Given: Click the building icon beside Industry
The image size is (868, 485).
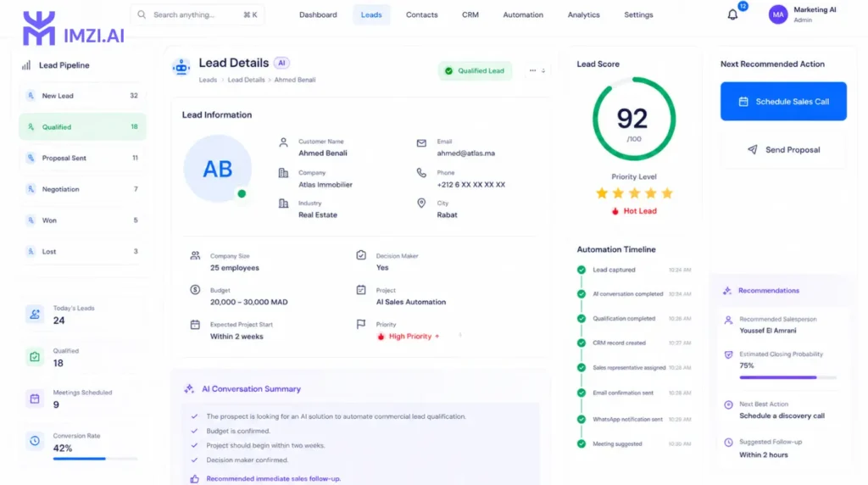Looking at the screenshot, I should [283, 203].
